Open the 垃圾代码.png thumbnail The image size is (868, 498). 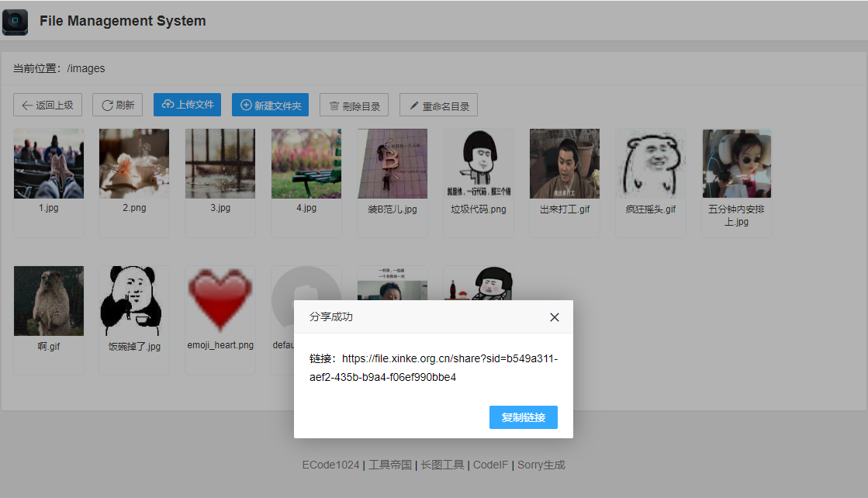pos(479,164)
